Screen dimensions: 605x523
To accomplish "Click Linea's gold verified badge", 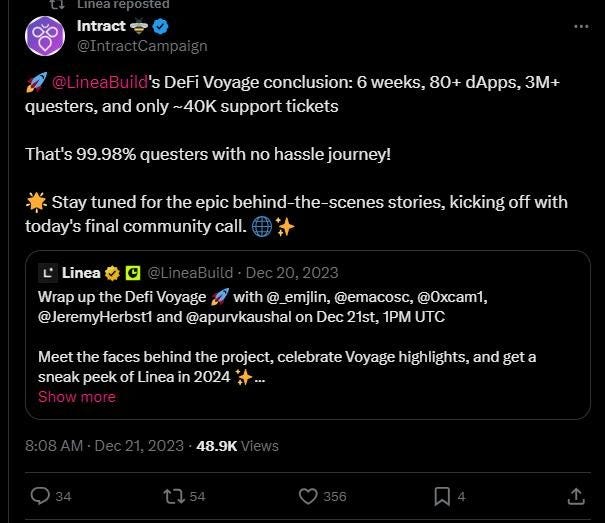I will [x=113, y=272].
